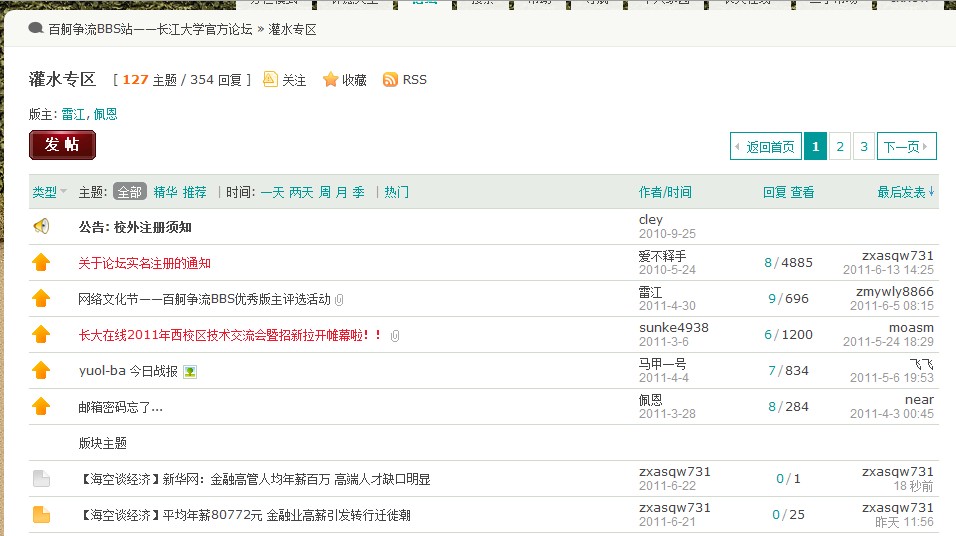This screenshot has height=536, width=956.
Task: Click the RSS feed icon
Action: pyautogui.click(x=390, y=79)
